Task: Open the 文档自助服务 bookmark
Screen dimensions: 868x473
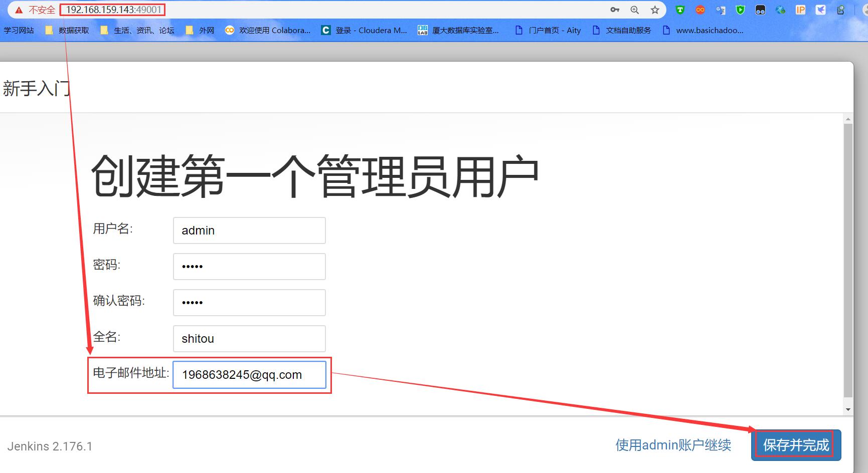Action: [621, 30]
